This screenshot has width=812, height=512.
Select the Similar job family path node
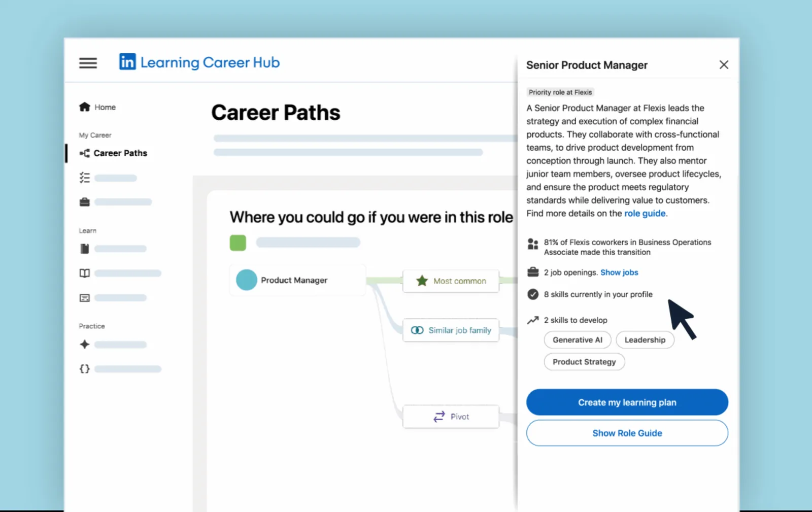tap(451, 330)
